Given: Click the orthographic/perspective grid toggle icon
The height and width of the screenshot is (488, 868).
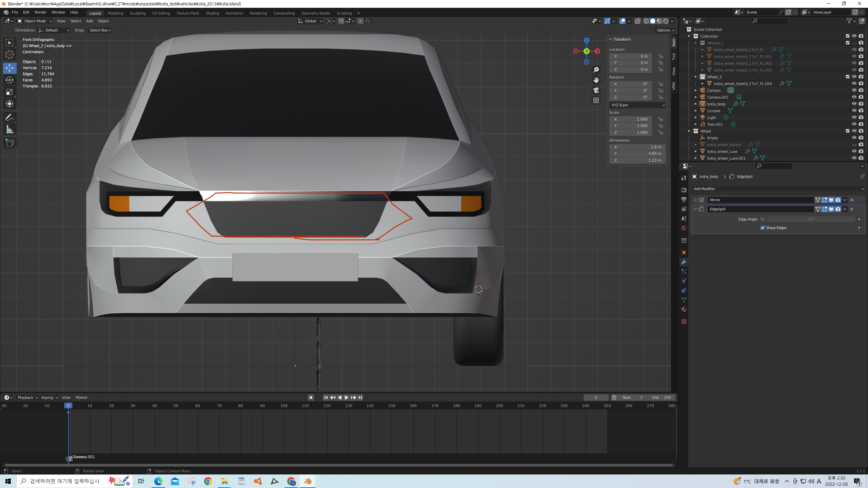Looking at the screenshot, I should click(596, 100).
